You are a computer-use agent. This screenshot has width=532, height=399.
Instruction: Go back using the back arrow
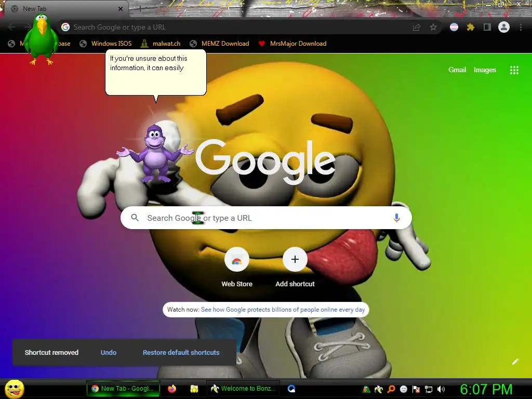pos(11,27)
